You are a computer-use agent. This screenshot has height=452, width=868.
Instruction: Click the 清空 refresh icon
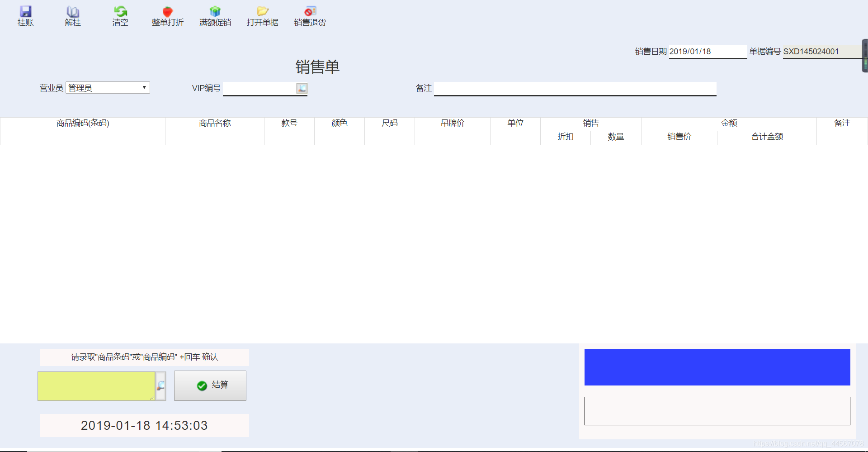tap(120, 11)
